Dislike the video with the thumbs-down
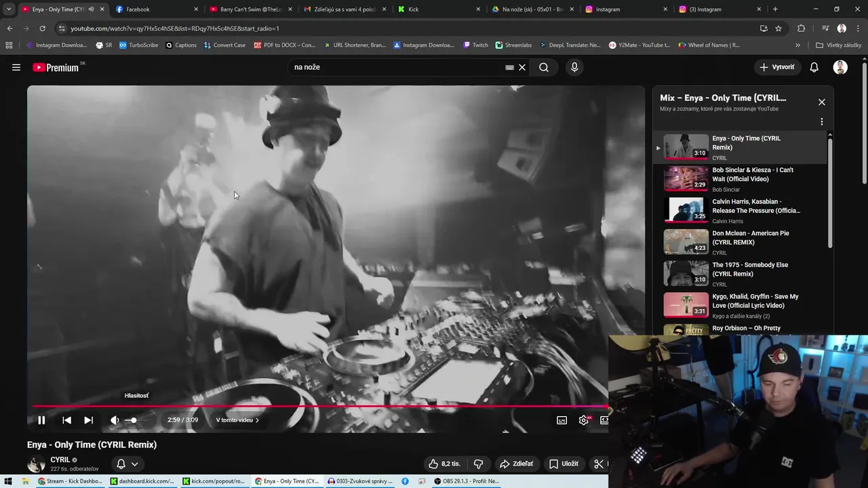The image size is (868, 488). (478, 464)
